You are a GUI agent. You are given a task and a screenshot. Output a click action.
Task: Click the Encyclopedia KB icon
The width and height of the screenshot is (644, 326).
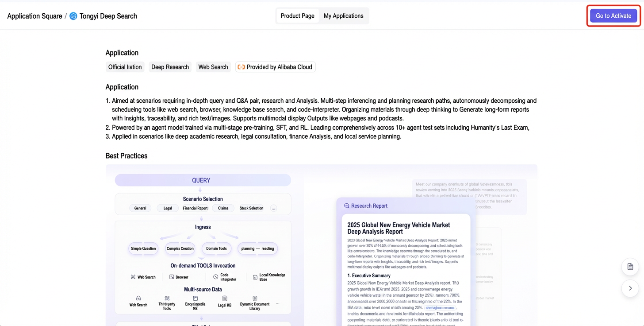195,299
